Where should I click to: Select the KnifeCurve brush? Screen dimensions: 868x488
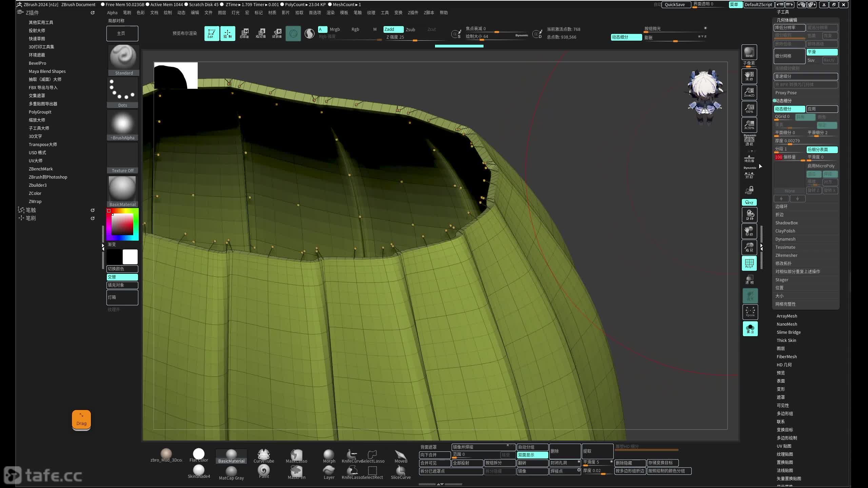click(352, 456)
